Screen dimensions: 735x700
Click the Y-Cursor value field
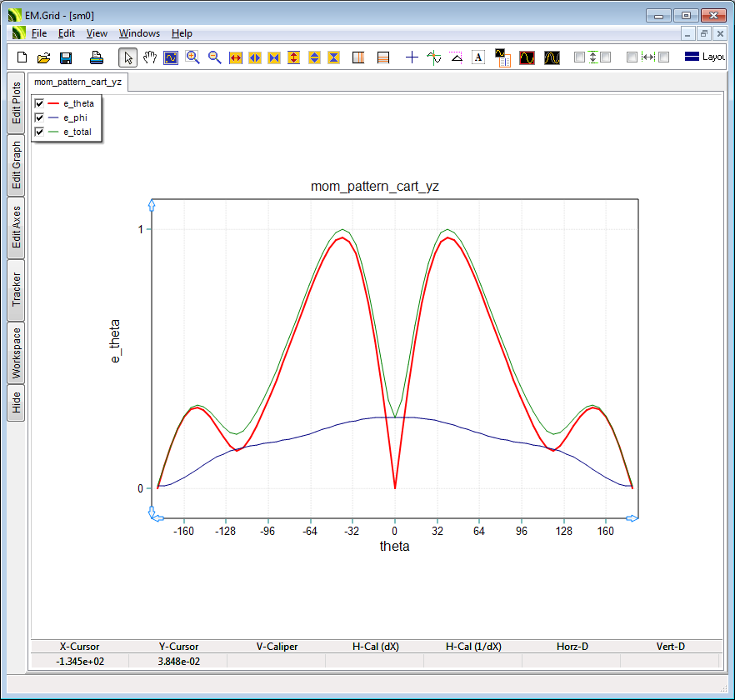coord(178,661)
